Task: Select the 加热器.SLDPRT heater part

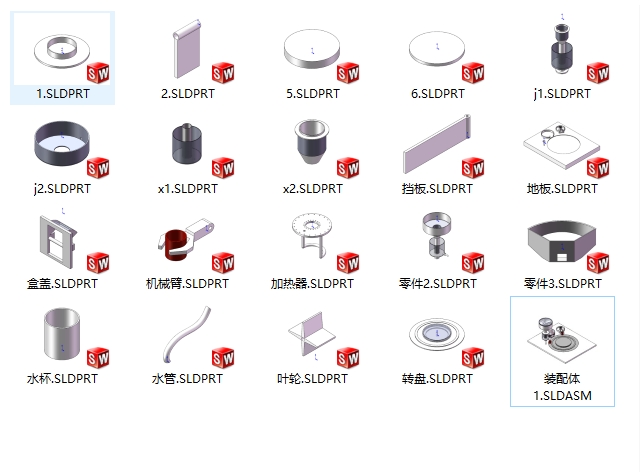Action: pos(312,248)
